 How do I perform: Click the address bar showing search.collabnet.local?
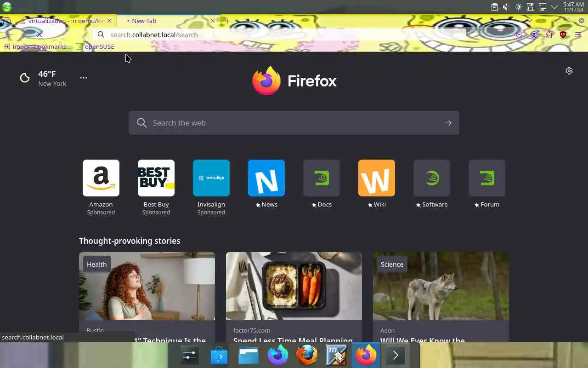(x=280, y=34)
